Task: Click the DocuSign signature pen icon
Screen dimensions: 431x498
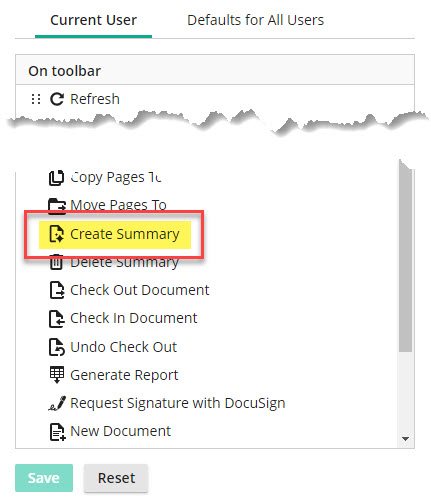Action: [57, 403]
